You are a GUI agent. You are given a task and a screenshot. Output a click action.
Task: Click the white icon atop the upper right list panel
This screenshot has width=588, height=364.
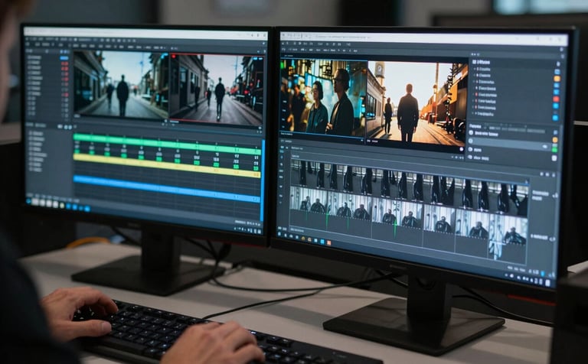pyautogui.click(x=558, y=64)
